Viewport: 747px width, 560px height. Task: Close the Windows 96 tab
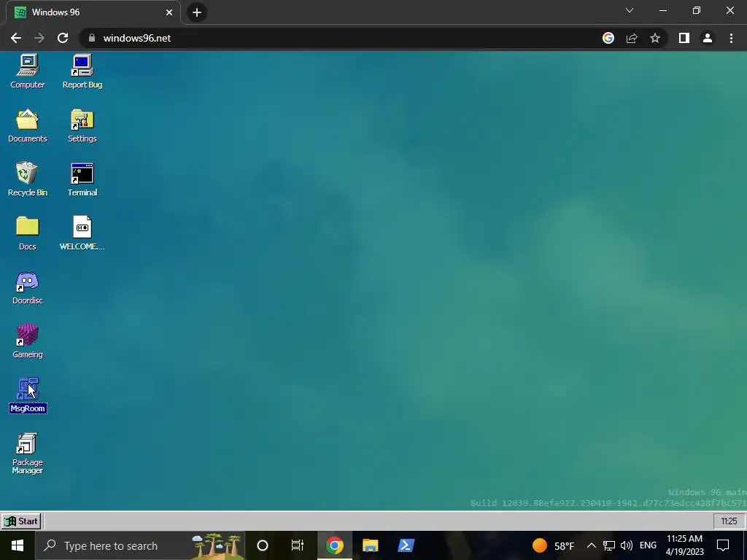[x=169, y=12]
